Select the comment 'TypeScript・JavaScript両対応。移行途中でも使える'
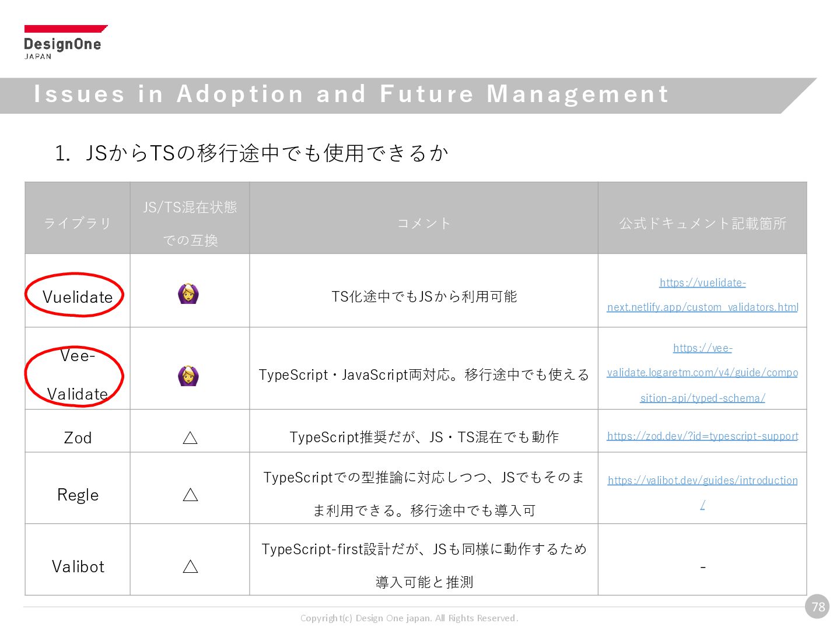This screenshot has width=840, height=630. [424, 374]
